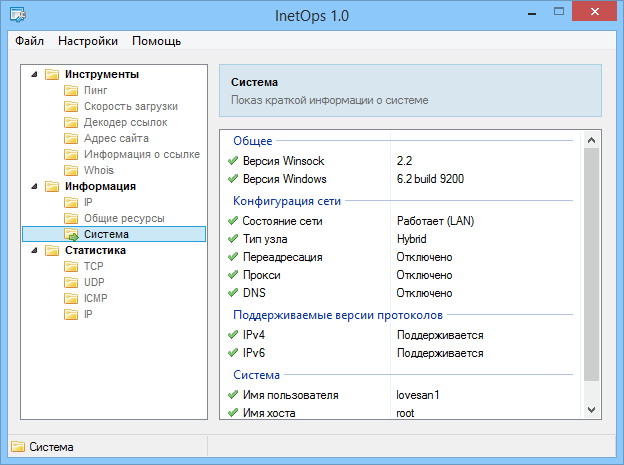The height and width of the screenshot is (465, 624).
Task: Collapse the Статистика tree node
Action: pyautogui.click(x=32, y=250)
